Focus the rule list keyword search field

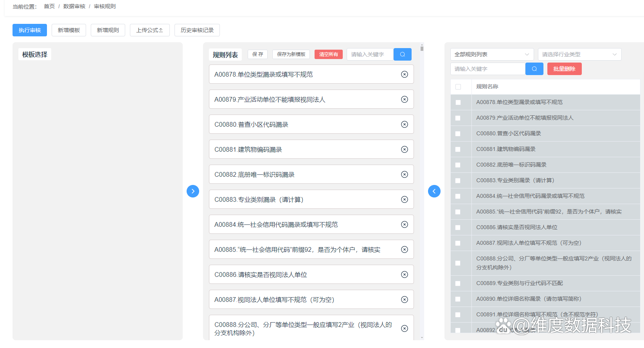click(x=370, y=54)
